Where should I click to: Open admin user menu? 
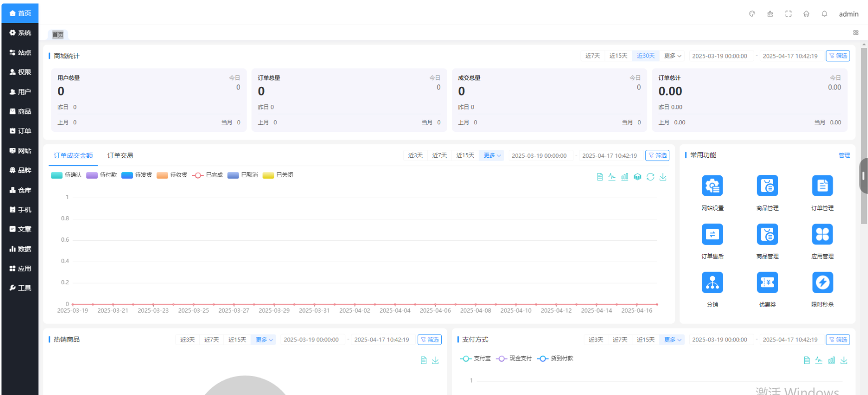tap(849, 14)
